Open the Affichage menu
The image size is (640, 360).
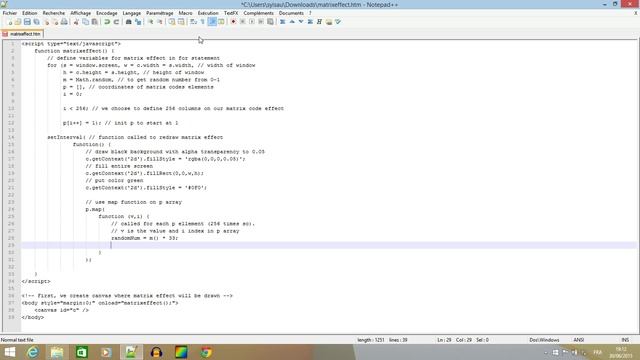[x=80, y=13]
